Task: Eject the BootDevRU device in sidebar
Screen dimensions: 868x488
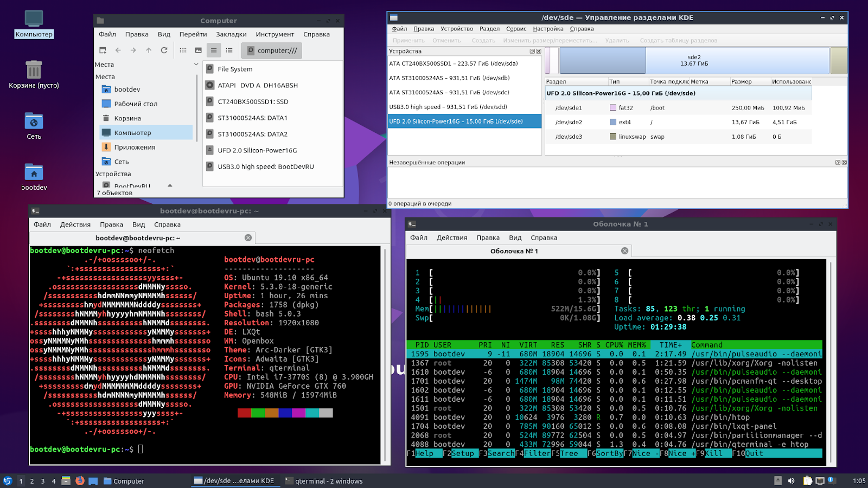Action: (170, 185)
